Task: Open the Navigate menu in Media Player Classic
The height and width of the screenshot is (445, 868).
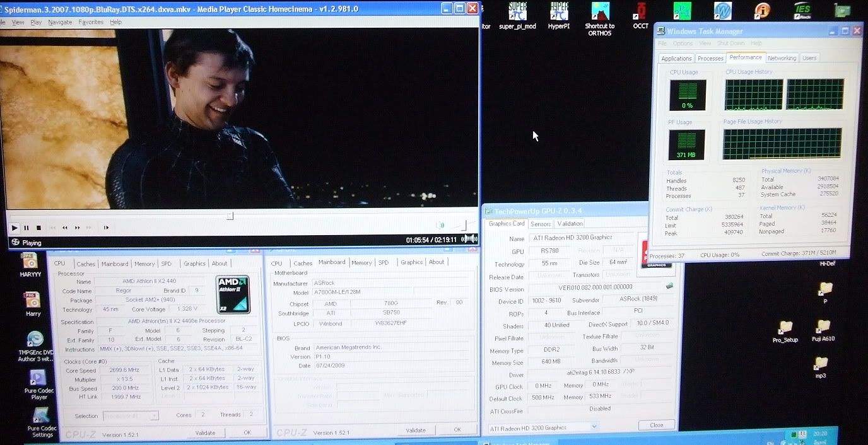Action: pyautogui.click(x=60, y=22)
